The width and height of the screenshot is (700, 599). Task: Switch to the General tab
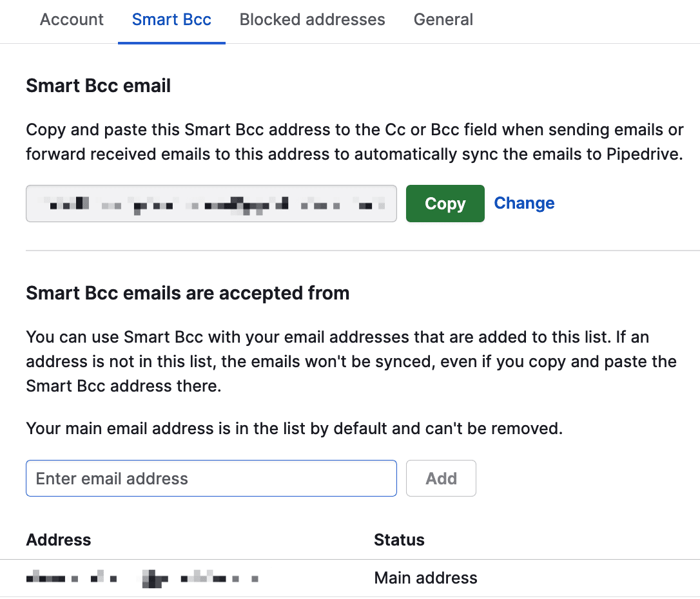(x=443, y=20)
